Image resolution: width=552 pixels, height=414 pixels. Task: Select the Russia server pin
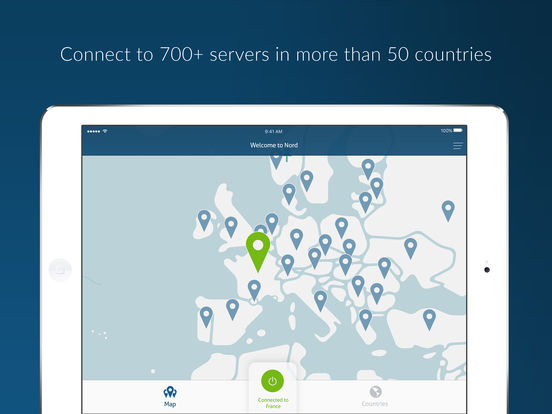pyautogui.click(x=448, y=211)
